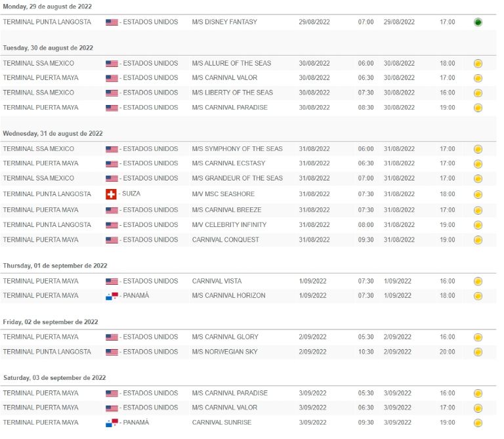Image resolution: width=504 pixels, height=439 pixels.
Task: Click ship name M/S NORWEGIAN SKY
Action: click(x=224, y=352)
